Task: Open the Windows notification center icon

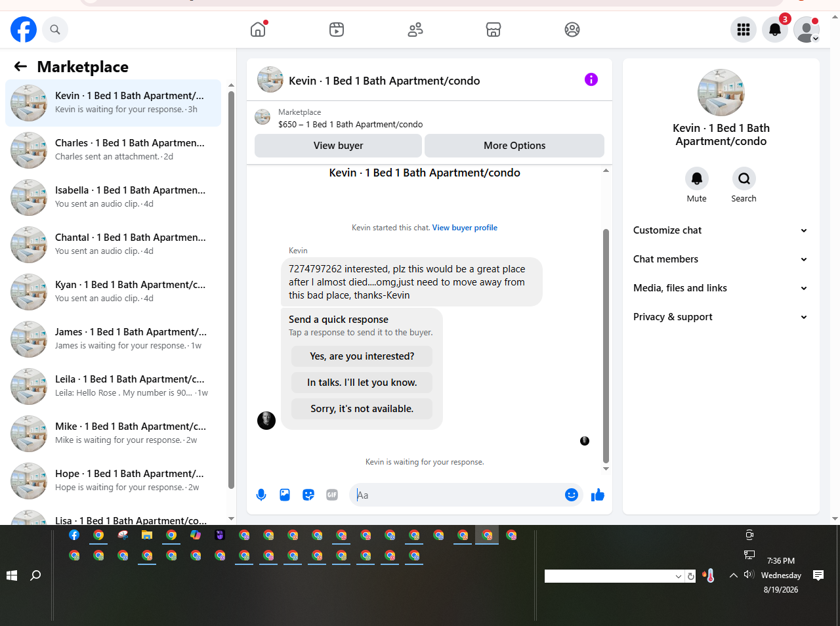Action: [x=818, y=575]
